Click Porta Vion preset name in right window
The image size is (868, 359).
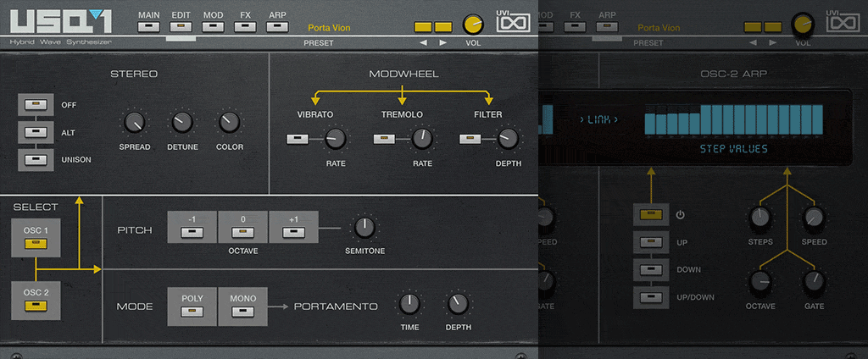coord(659,28)
